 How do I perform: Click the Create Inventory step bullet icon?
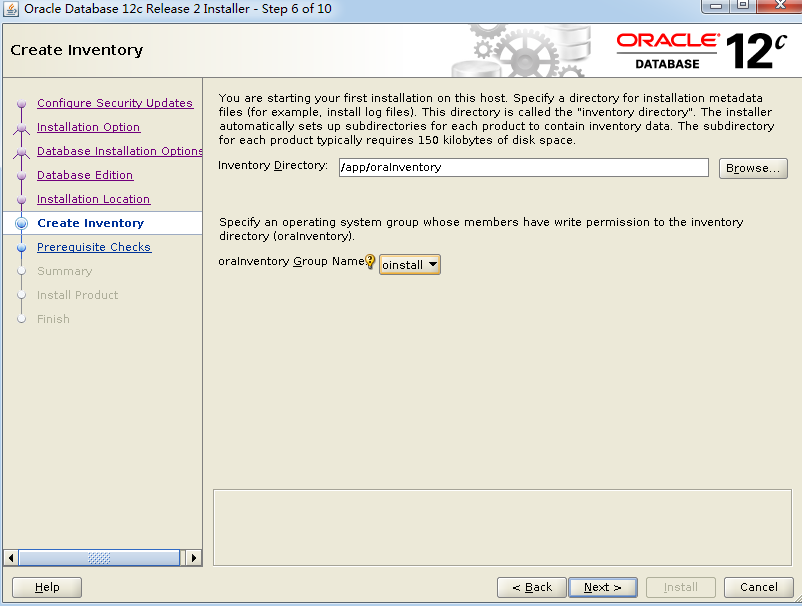pos(21,223)
